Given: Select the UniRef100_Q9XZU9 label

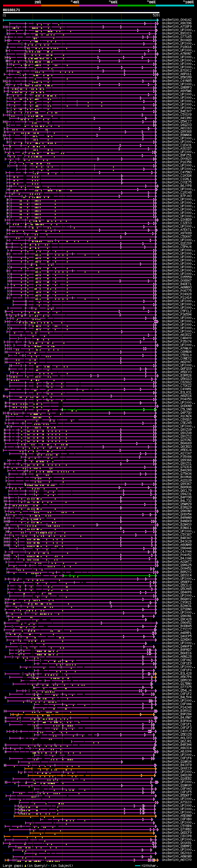Looking at the screenshot, I should pos(177,430).
